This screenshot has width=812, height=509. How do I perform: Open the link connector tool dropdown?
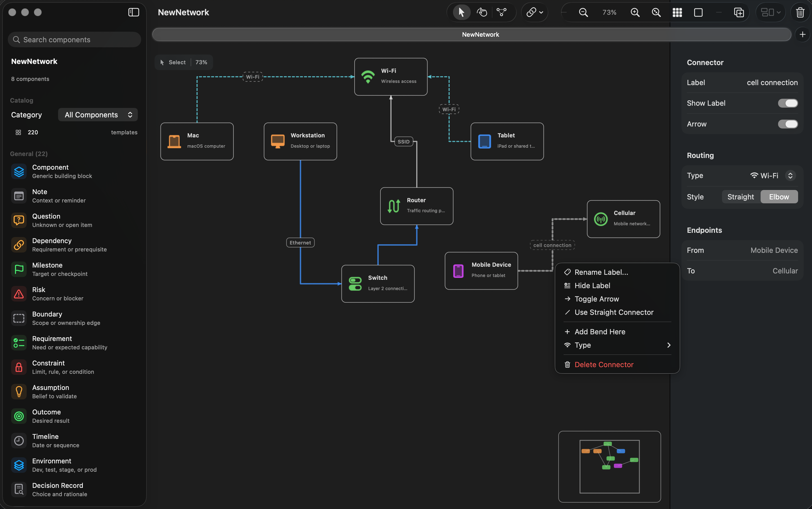coord(535,13)
